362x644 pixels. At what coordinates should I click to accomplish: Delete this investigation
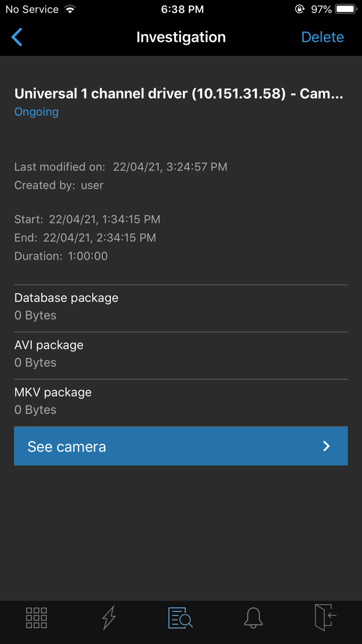pos(322,37)
